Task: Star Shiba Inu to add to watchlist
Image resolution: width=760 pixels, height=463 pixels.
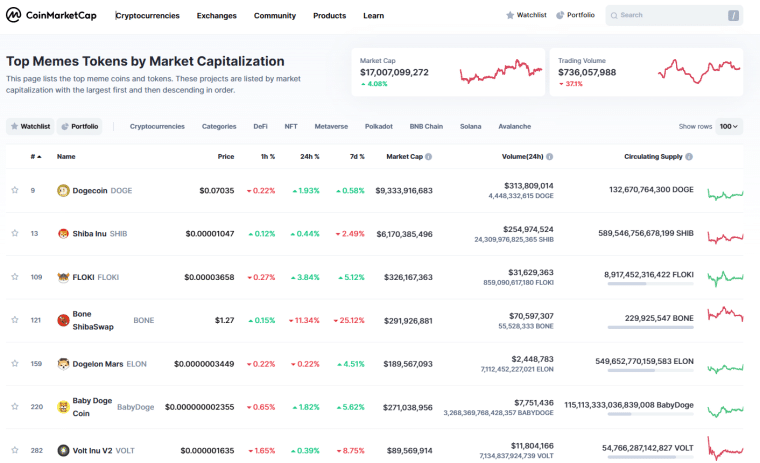Action: click(x=15, y=233)
